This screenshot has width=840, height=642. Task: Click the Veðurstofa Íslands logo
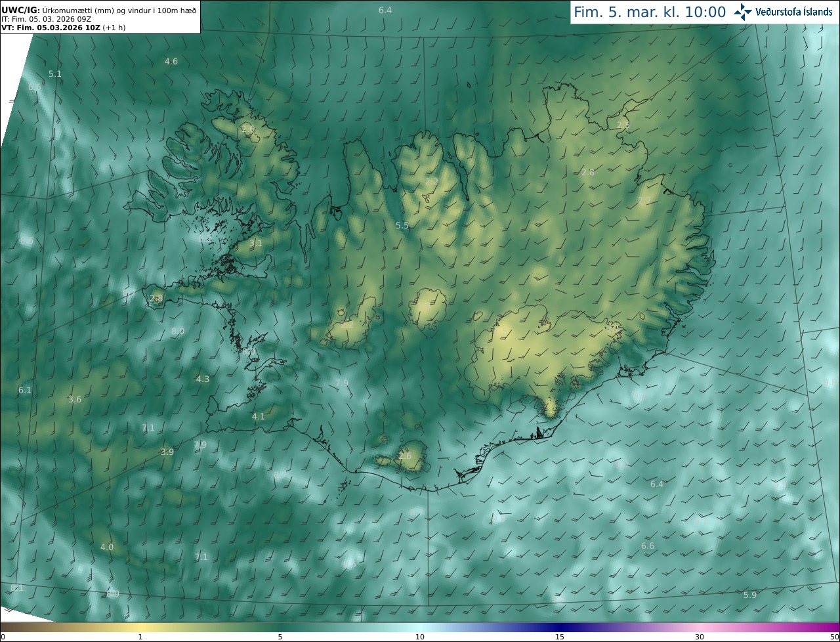coord(784,12)
